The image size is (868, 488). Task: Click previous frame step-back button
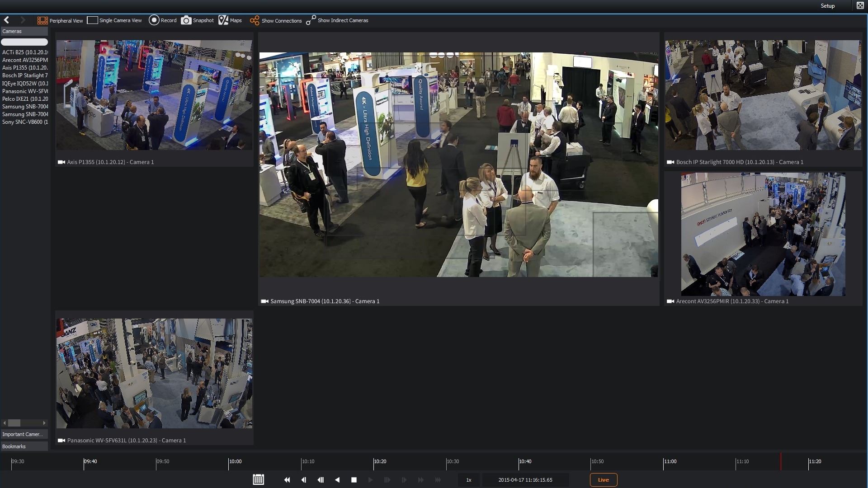tap(304, 480)
